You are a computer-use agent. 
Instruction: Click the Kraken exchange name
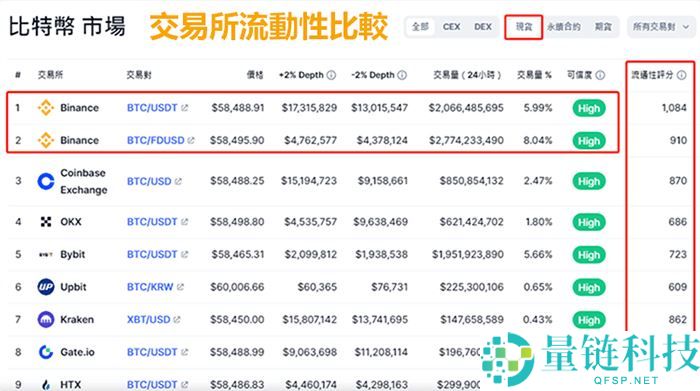pos(77,320)
